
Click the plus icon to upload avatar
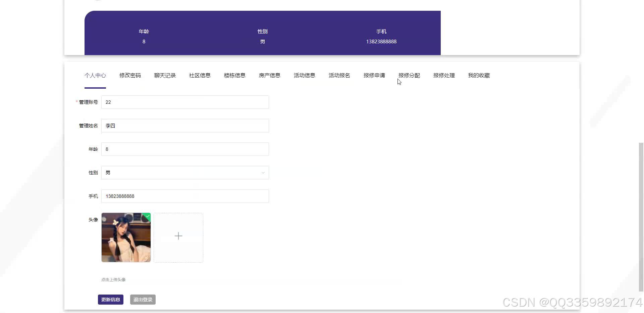pyautogui.click(x=178, y=236)
